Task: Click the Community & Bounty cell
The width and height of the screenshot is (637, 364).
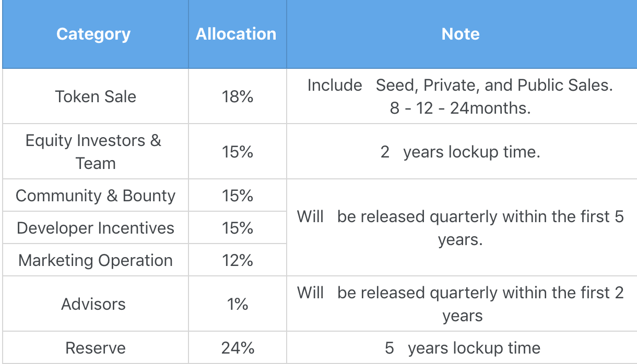Action: click(x=96, y=196)
